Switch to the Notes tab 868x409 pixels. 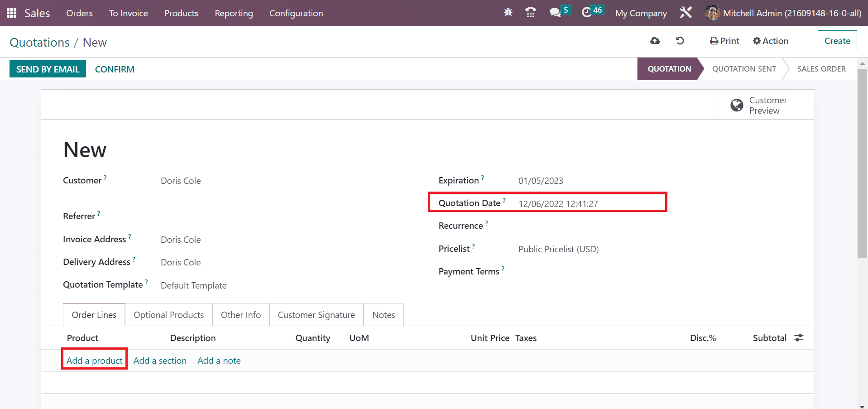(384, 315)
